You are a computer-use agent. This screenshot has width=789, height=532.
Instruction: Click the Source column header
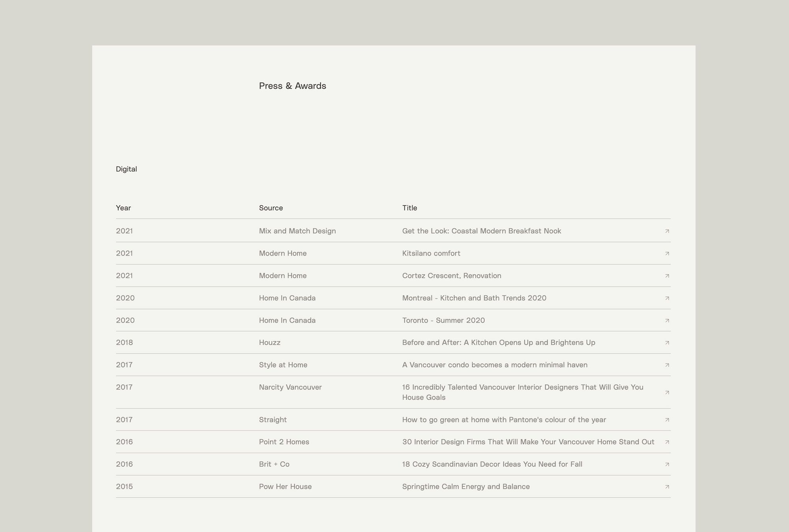tap(271, 208)
